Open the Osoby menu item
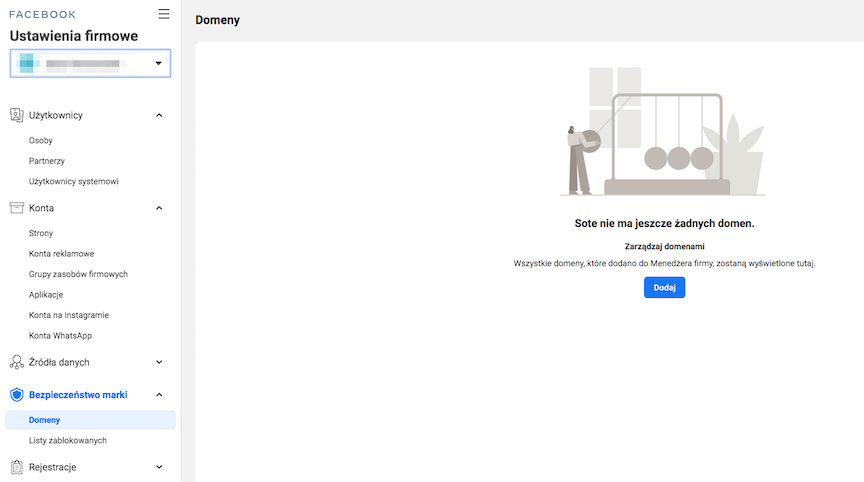The image size is (864, 482). tap(41, 141)
